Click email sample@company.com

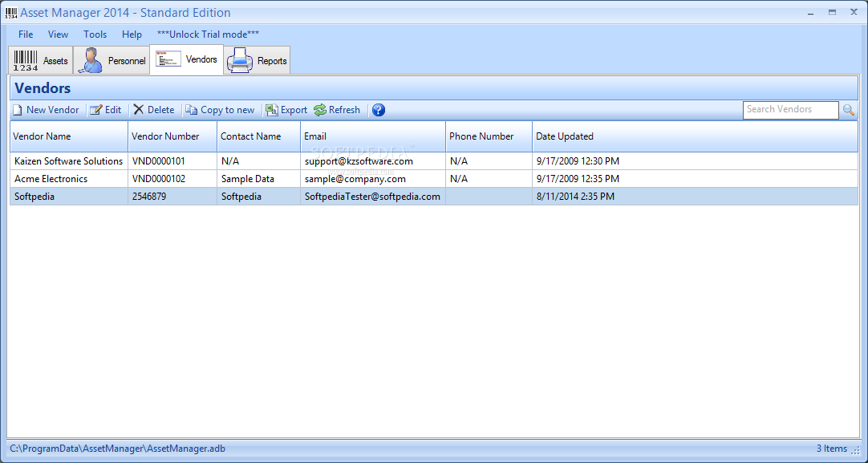pos(355,179)
